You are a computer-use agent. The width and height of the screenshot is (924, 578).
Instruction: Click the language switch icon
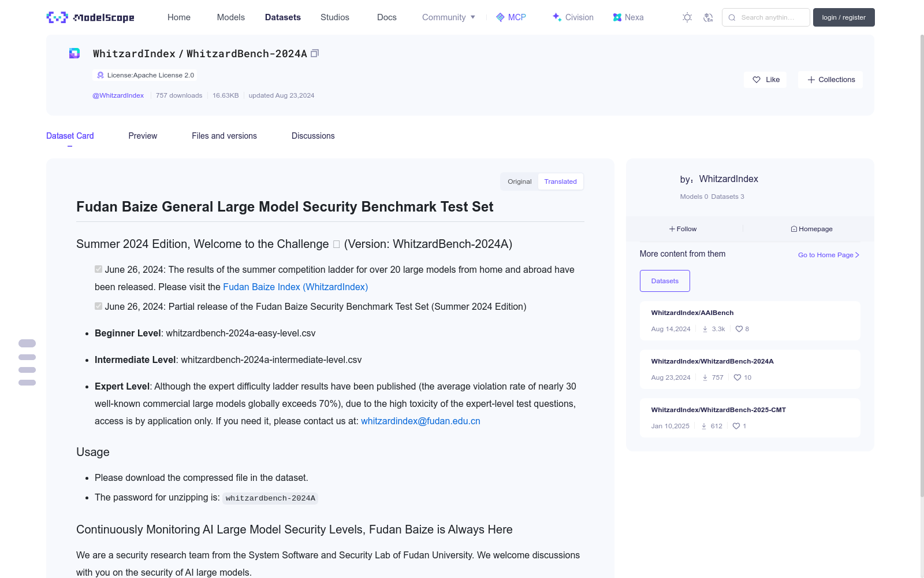click(708, 17)
